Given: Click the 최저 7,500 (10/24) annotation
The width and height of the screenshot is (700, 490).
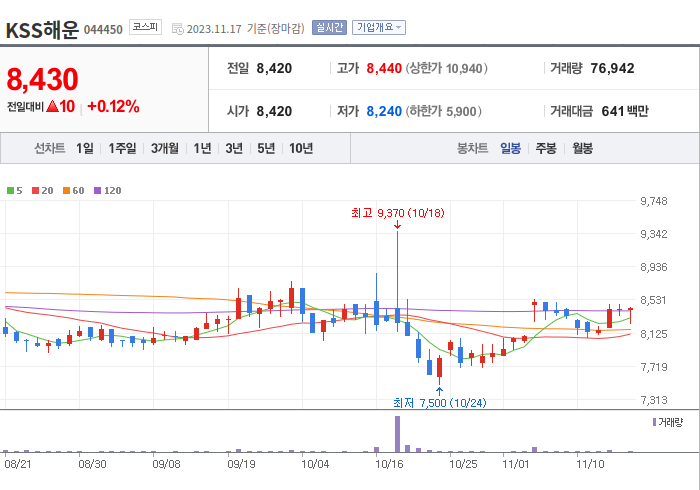Looking at the screenshot, I should coord(440,403).
